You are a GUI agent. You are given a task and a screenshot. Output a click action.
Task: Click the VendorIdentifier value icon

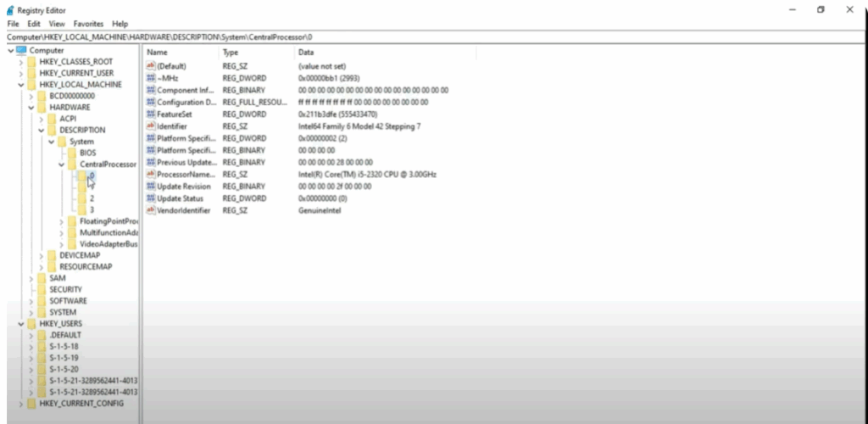(151, 210)
